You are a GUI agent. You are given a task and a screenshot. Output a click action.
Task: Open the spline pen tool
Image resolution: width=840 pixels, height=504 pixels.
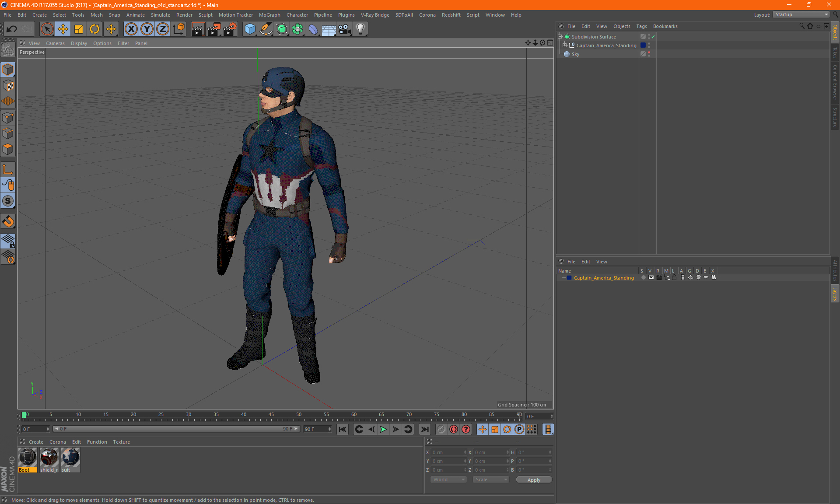pos(266,29)
